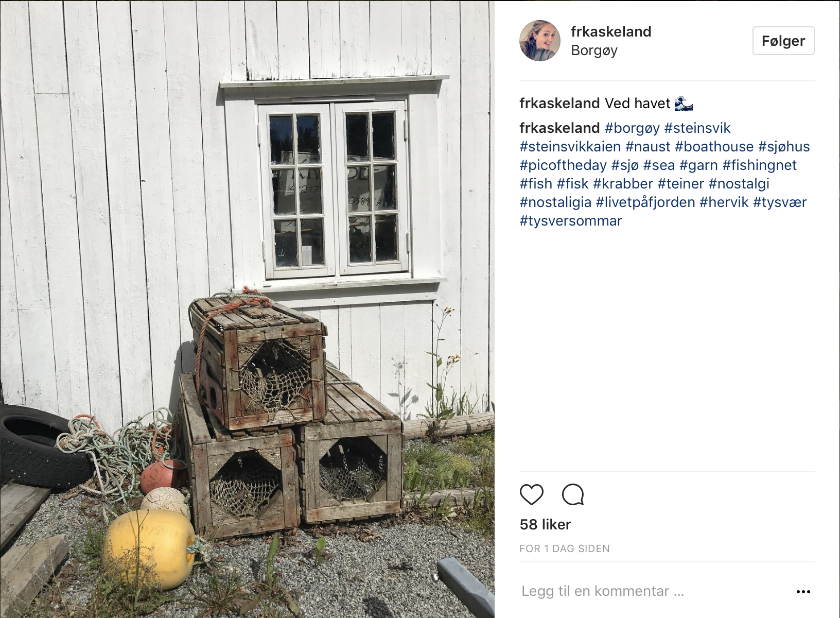Like the post with the heart icon
Viewport: 840px width, 618px height.
(532, 494)
